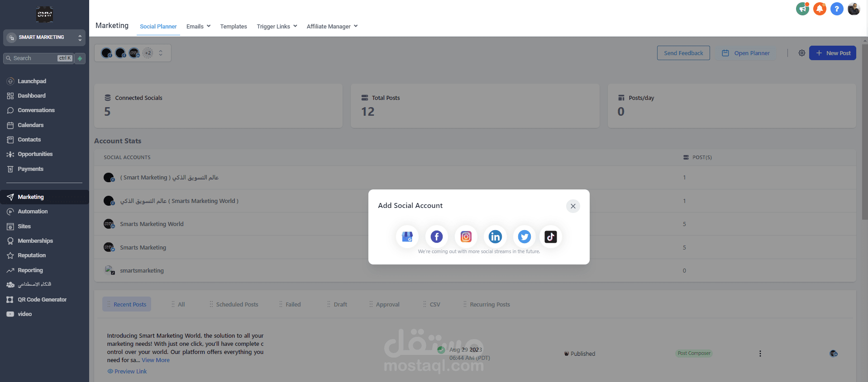868x382 pixels.
Task: Click the green quick actions bolt icon
Action: [x=80, y=58]
